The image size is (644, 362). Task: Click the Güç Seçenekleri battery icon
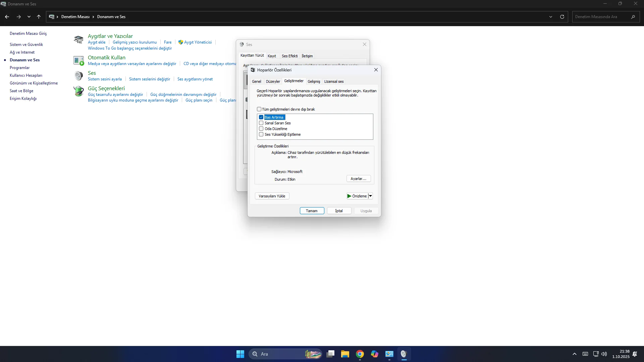tap(78, 91)
